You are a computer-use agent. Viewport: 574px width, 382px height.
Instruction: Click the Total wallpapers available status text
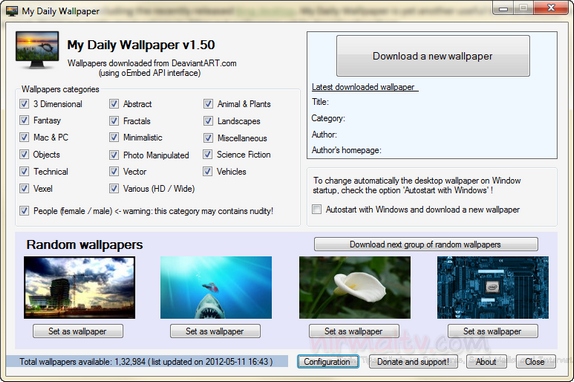point(146,362)
